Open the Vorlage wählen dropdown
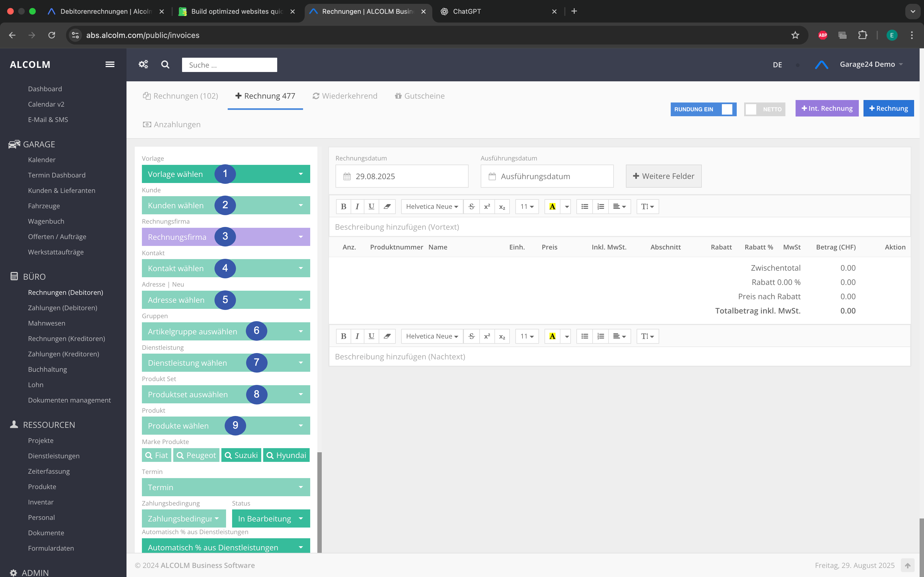 point(226,174)
